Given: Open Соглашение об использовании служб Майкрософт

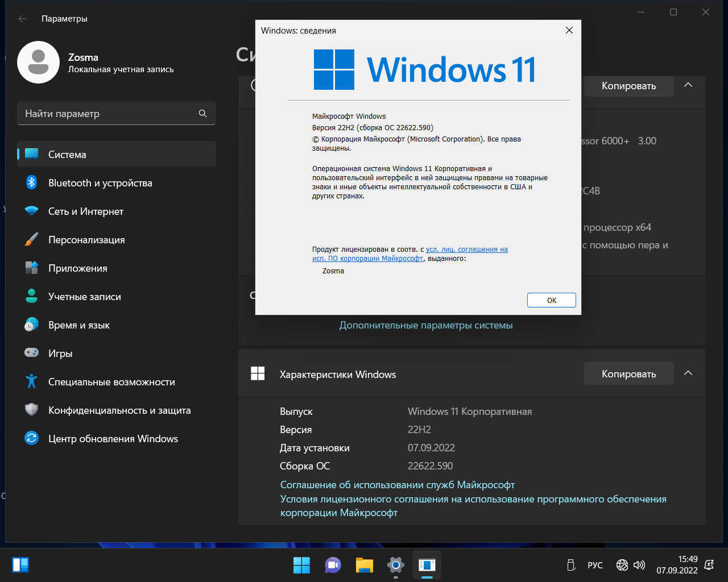Looking at the screenshot, I should click(x=397, y=485).
